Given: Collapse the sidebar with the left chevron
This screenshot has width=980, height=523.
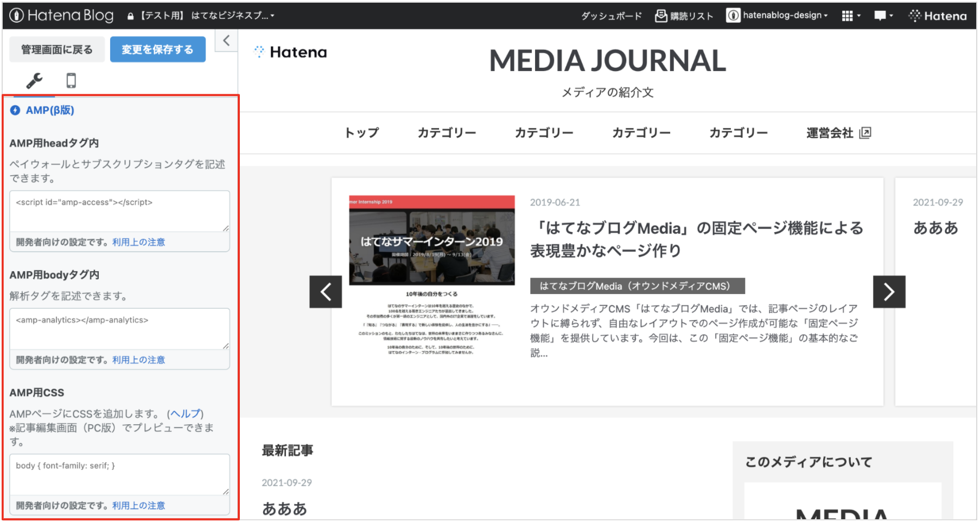Looking at the screenshot, I should pos(226,40).
